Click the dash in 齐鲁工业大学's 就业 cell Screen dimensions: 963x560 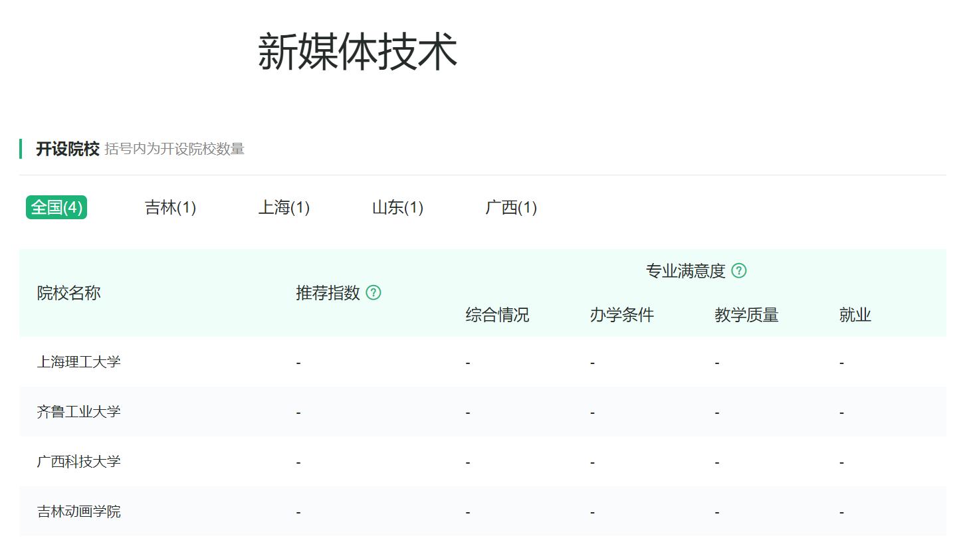[x=841, y=411]
